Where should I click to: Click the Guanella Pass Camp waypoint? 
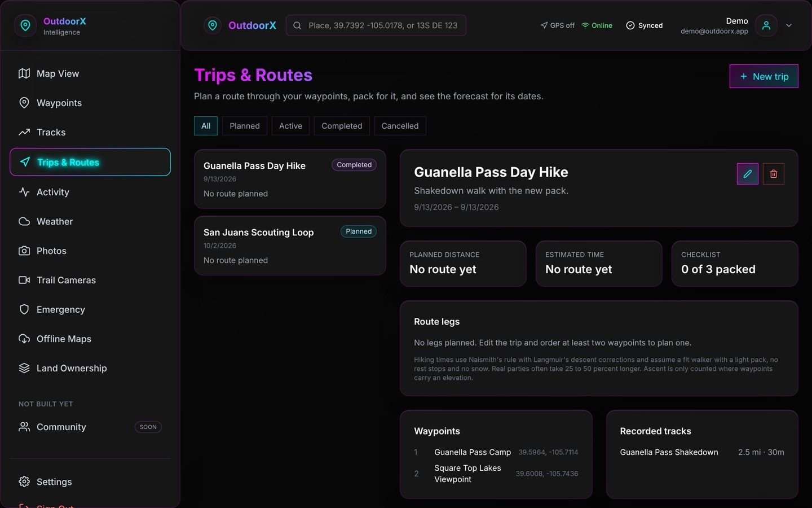pyautogui.click(x=496, y=452)
